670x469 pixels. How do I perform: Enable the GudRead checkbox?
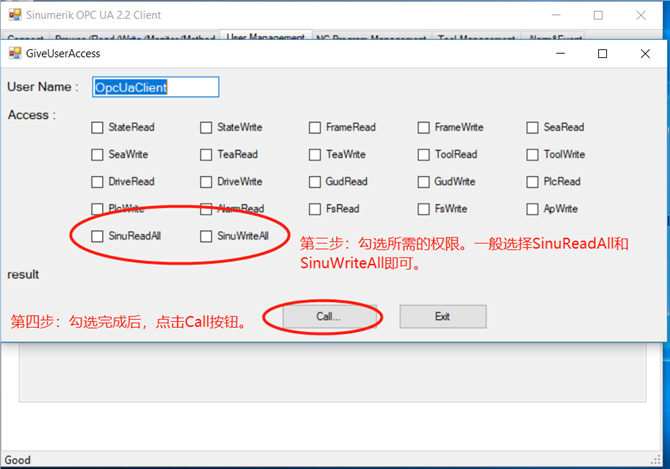click(315, 182)
